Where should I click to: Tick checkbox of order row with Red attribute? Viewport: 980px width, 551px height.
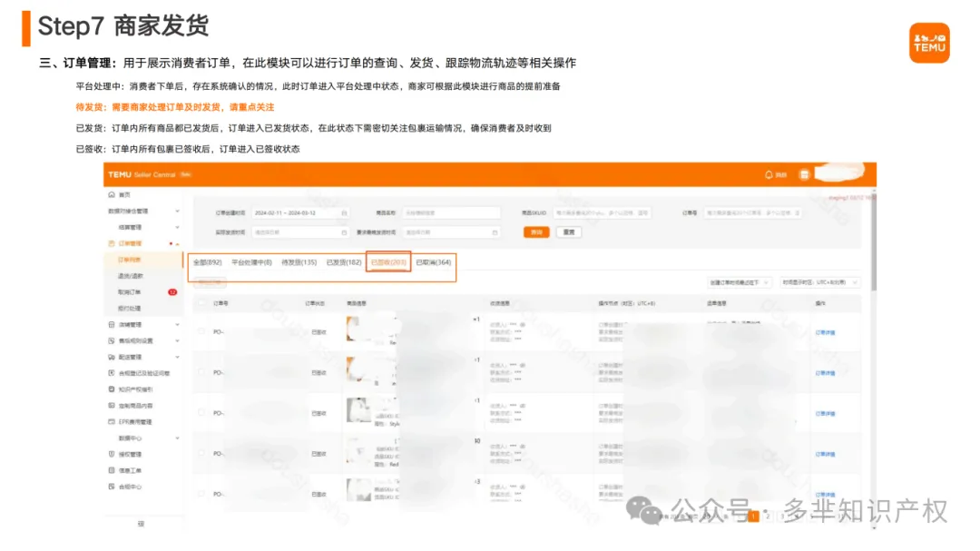201,454
